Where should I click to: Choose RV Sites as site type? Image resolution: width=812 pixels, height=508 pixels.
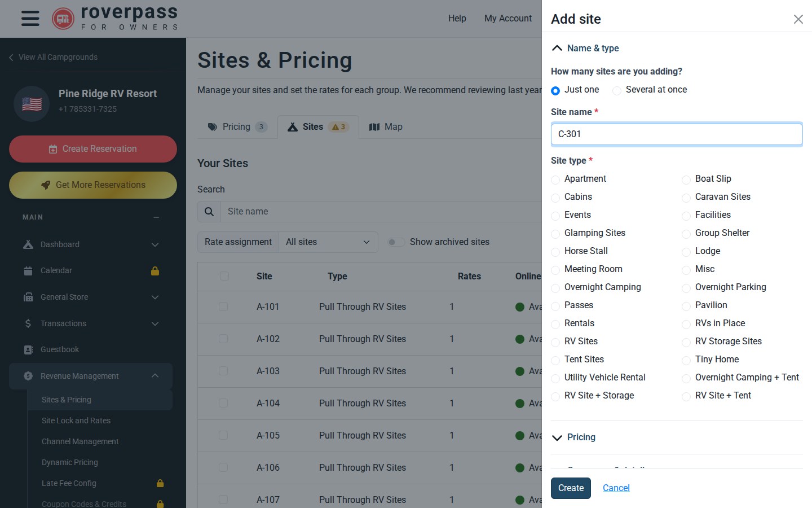pyautogui.click(x=555, y=342)
